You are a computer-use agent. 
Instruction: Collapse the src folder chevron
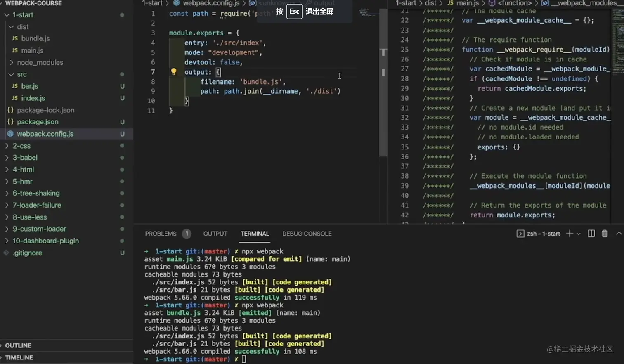[x=11, y=75]
